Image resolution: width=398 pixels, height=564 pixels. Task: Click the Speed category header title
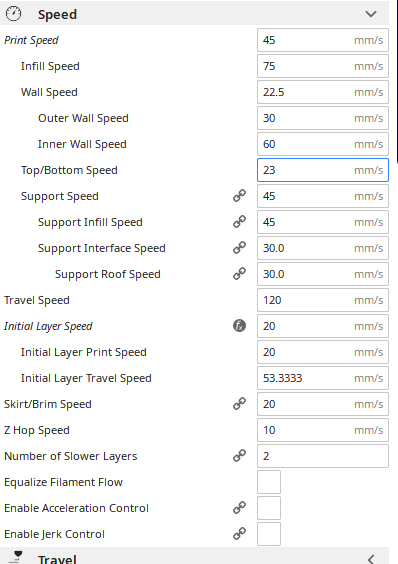pos(58,14)
